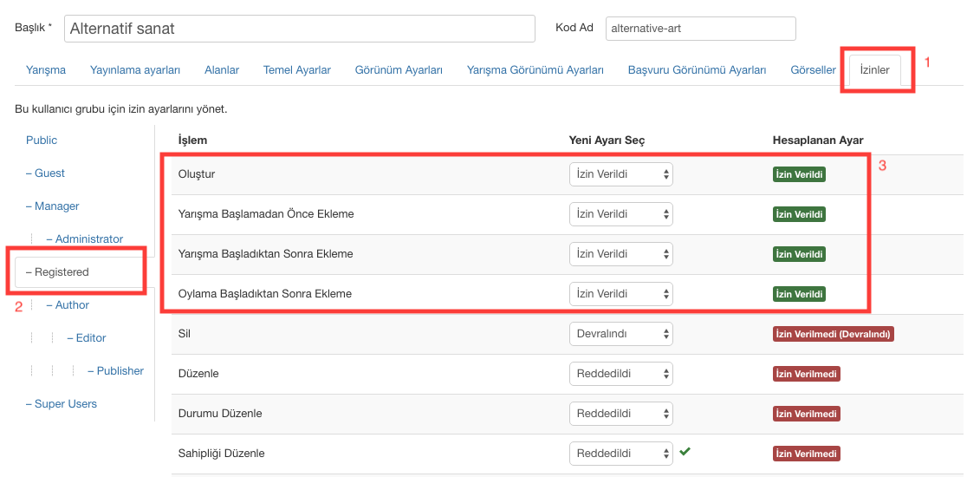Screen dimensions: 980x477
Task: Click the Kod Ad alias field
Action: 700,29
